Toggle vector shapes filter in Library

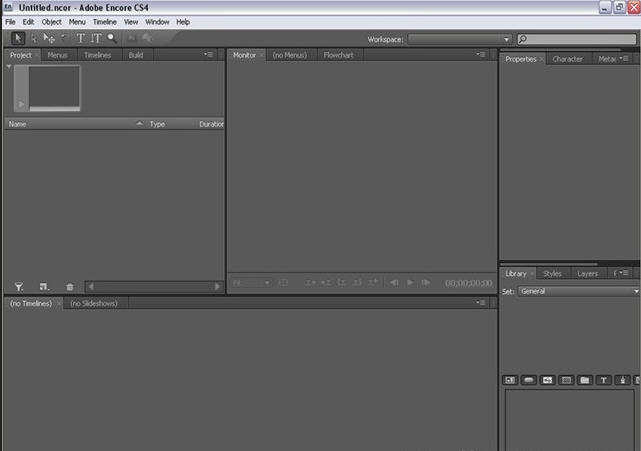click(x=623, y=380)
